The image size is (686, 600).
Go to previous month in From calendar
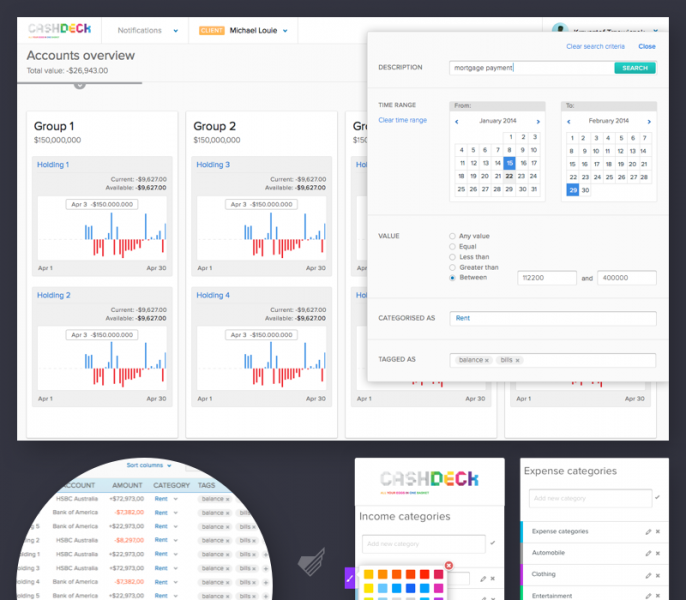click(x=456, y=122)
